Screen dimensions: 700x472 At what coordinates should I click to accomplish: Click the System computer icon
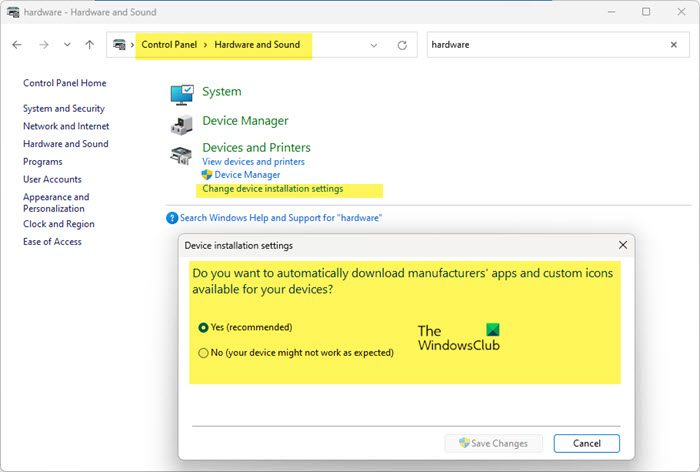(x=182, y=93)
